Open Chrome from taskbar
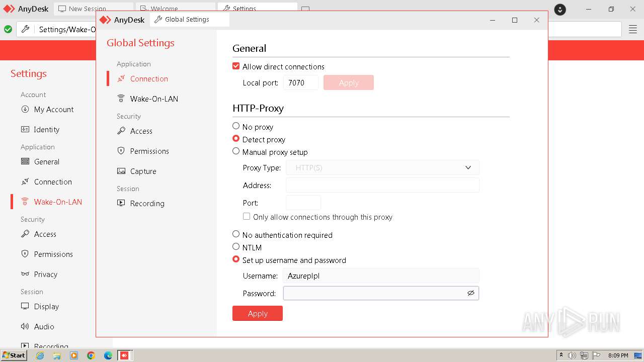Screen dimensions: 644x362 (91, 355)
